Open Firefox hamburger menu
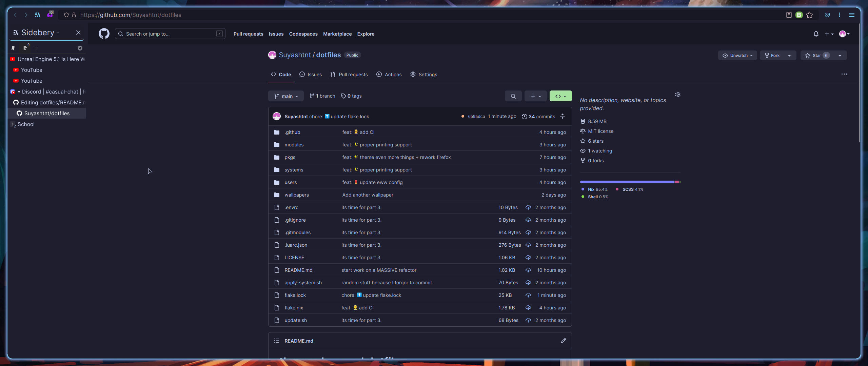The image size is (868, 366). [851, 15]
